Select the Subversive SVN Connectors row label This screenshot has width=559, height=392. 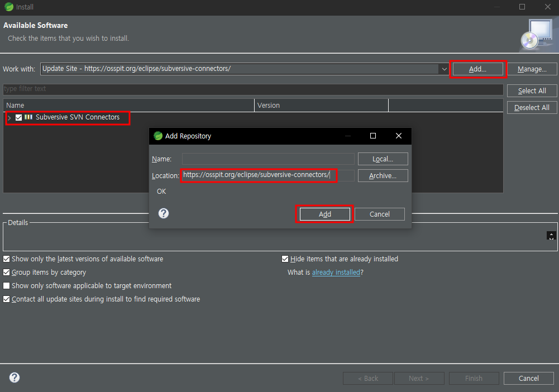coord(78,117)
